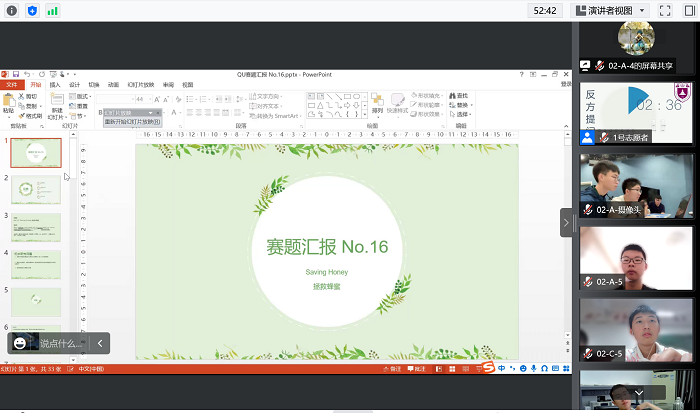Screen dimensions: 700x413
Task: Select the rectangle shape in shapes gallery
Action: click(347, 96)
